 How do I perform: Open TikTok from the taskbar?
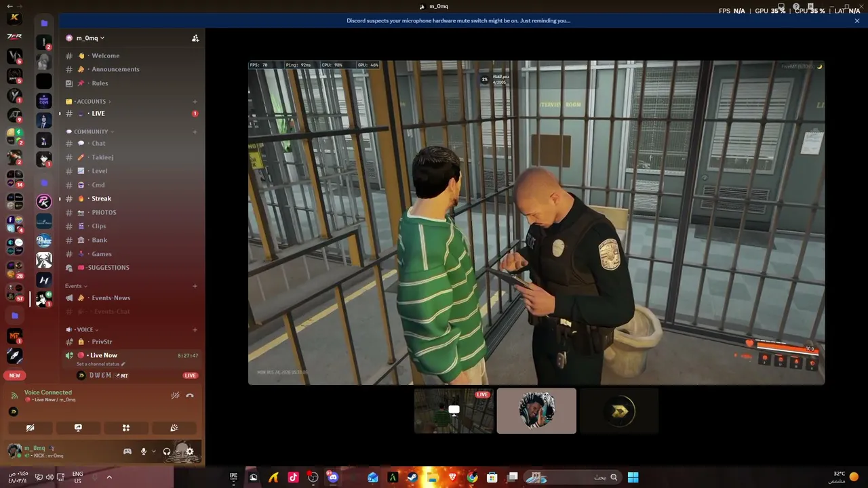(x=293, y=477)
